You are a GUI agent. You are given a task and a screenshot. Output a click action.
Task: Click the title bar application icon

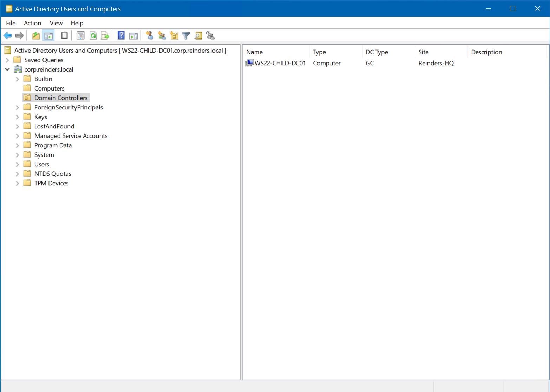[x=9, y=9]
